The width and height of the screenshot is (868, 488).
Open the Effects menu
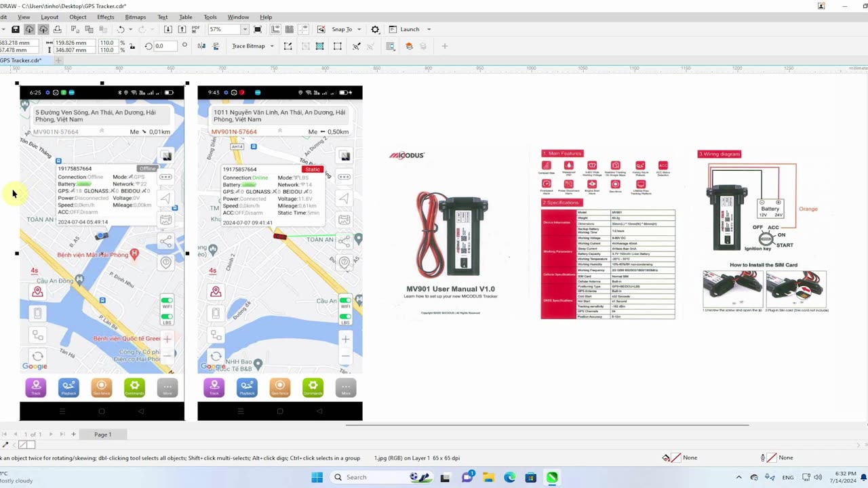click(x=106, y=17)
